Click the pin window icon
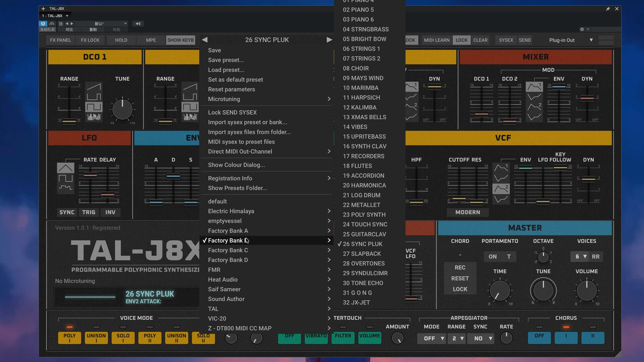This screenshot has height=362, width=644. [608, 9]
